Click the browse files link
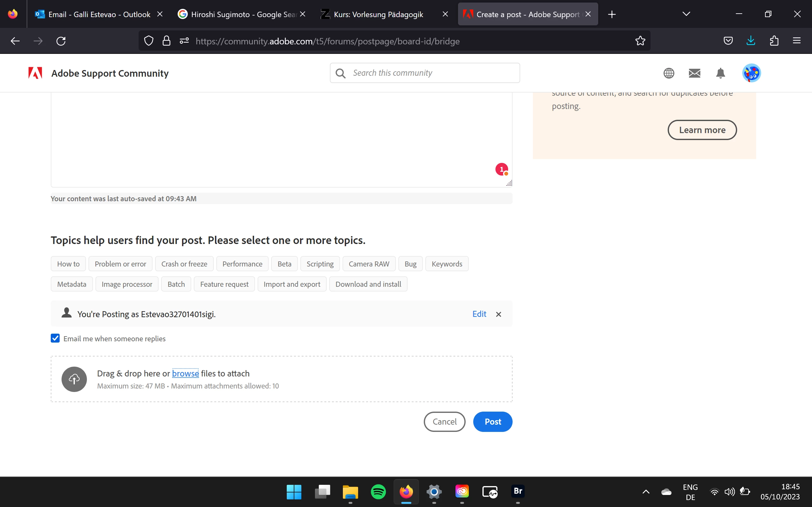 point(185,374)
